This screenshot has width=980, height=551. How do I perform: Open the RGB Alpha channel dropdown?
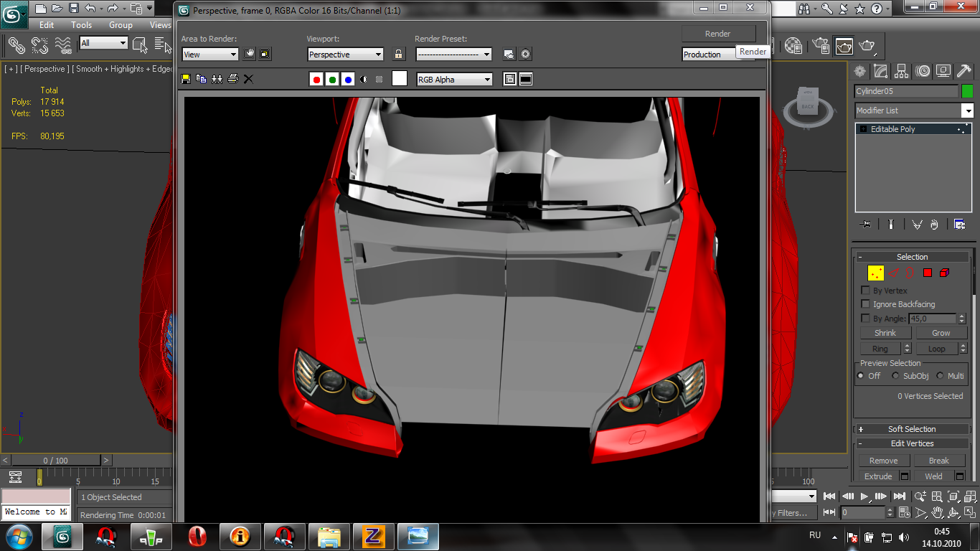click(454, 80)
